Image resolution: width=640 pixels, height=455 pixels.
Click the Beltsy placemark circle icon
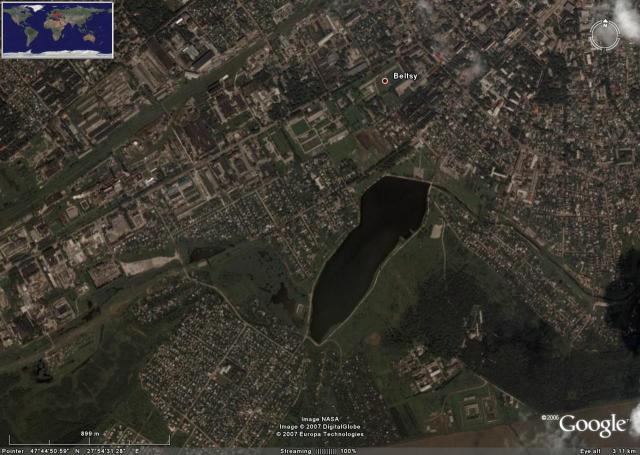(x=385, y=79)
